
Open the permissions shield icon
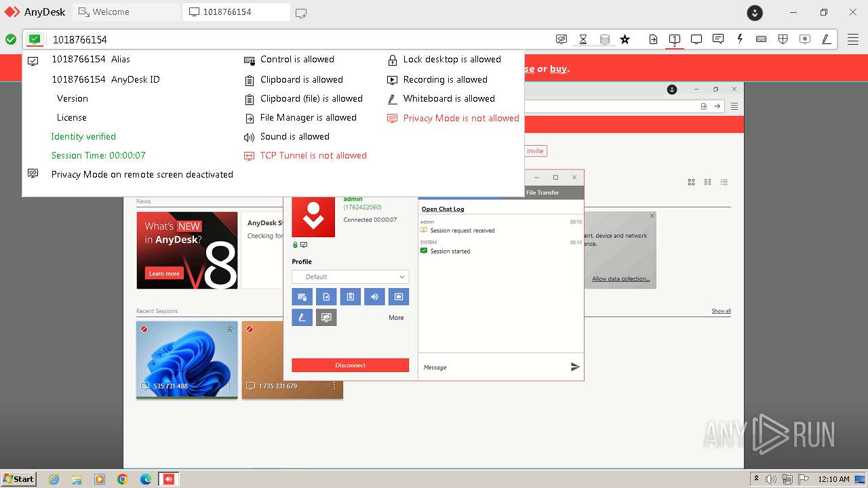[783, 39]
